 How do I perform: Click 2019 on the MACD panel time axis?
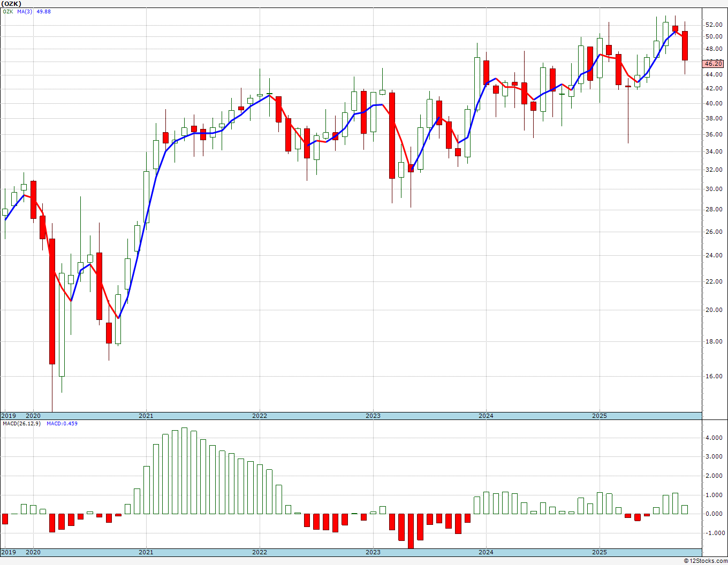click(9, 552)
